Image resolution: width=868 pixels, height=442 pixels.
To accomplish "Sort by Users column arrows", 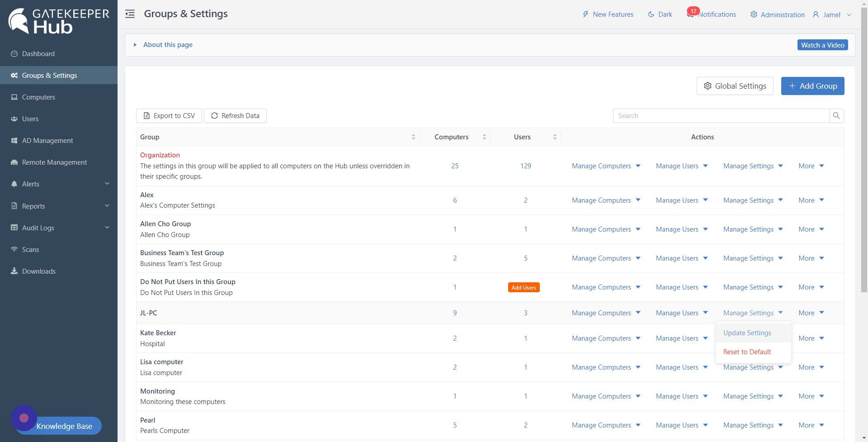I will click(555, 137).
